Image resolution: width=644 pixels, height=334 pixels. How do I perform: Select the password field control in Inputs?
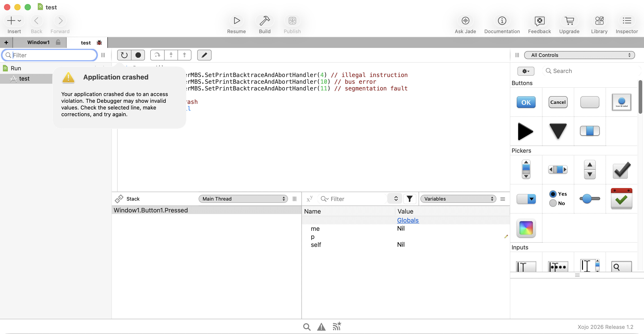point(558,266)
